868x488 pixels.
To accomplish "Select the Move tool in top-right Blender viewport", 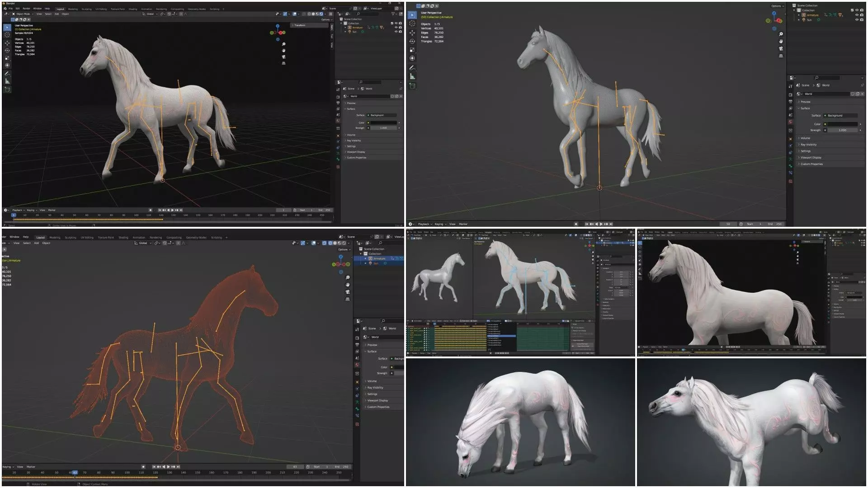I will [x=412, y=33].
